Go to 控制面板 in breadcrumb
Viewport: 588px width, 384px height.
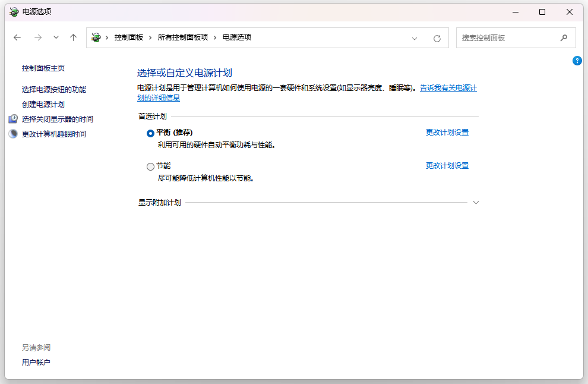click(x=129, y=37)
